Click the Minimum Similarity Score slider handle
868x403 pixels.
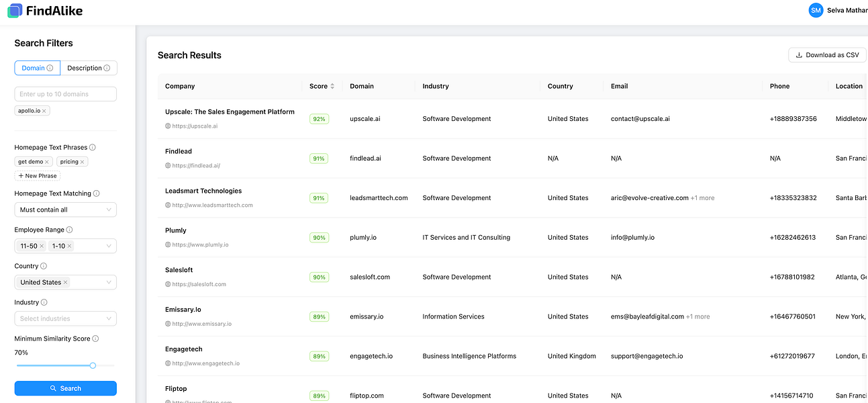point(93,365)
